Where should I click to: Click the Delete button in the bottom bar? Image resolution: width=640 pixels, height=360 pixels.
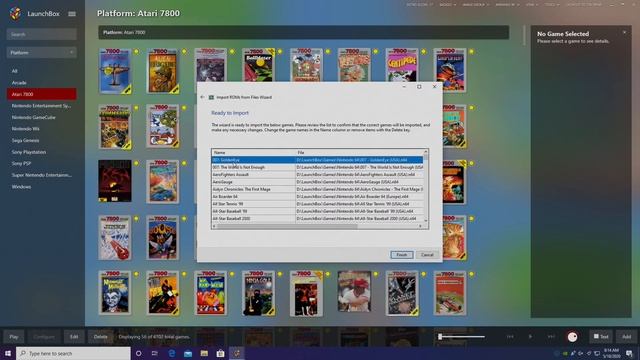pyautogui.click(x=100, y=337)
